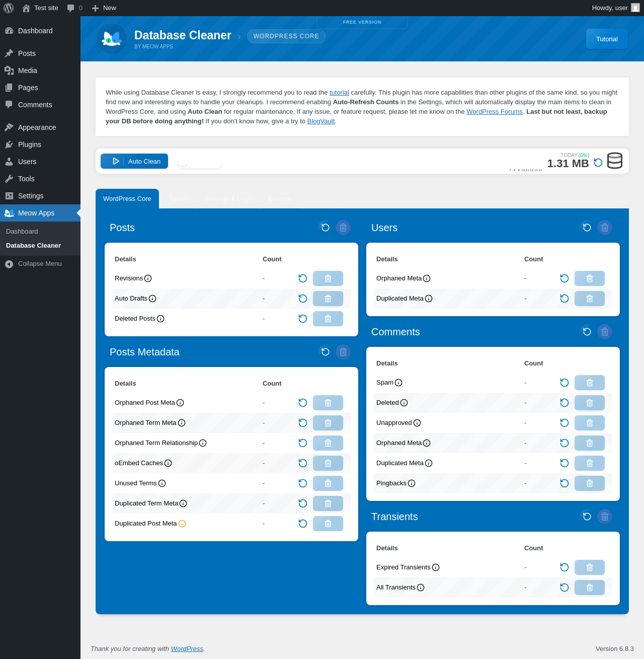Delete Spam comments with trash button
This screenshot has height=659, width=644.
tap(590, 383)
